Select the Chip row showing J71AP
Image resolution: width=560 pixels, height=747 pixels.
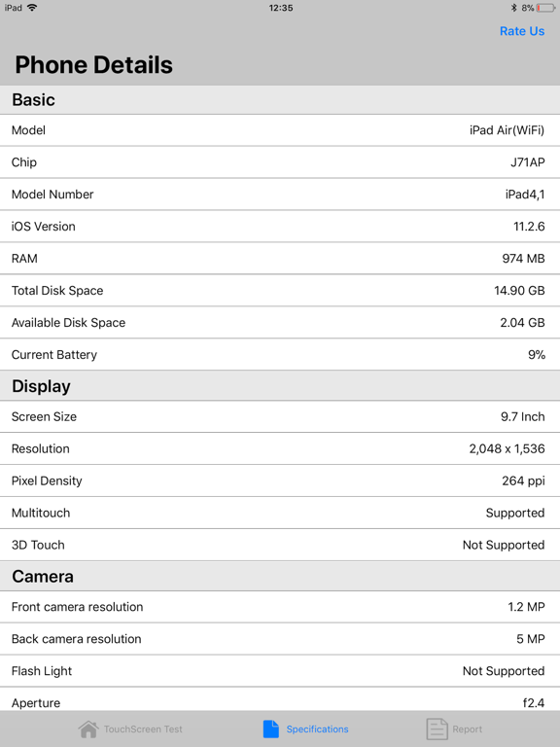tap(280, 162)
